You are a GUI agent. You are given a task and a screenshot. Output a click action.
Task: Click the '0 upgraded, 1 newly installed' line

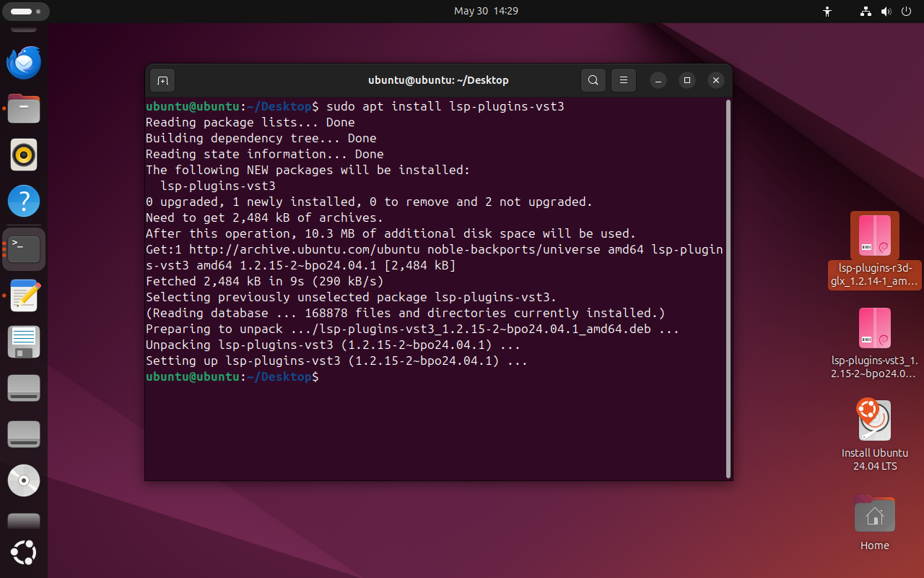pyautogui.click(x=370, y=202)
